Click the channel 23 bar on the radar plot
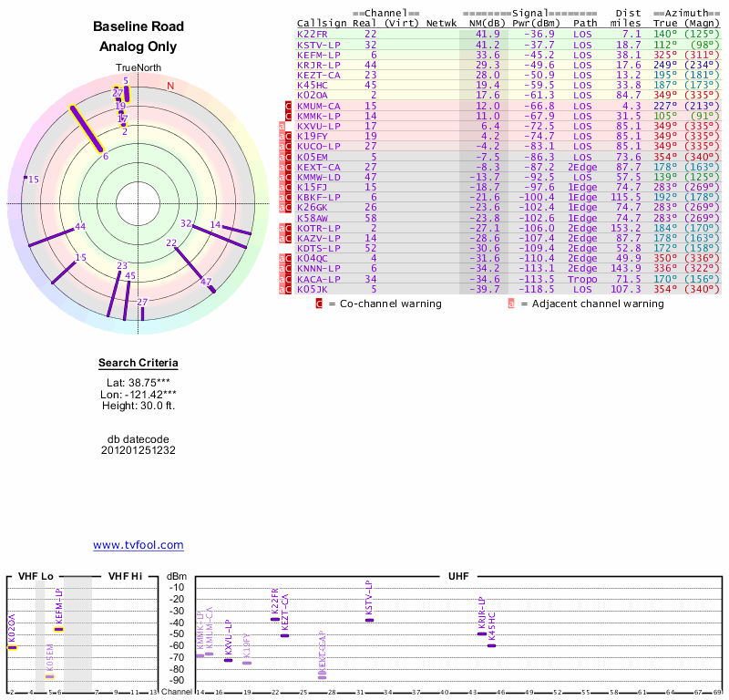The height and width of the screenshot is (700, 729). point(113,294)
